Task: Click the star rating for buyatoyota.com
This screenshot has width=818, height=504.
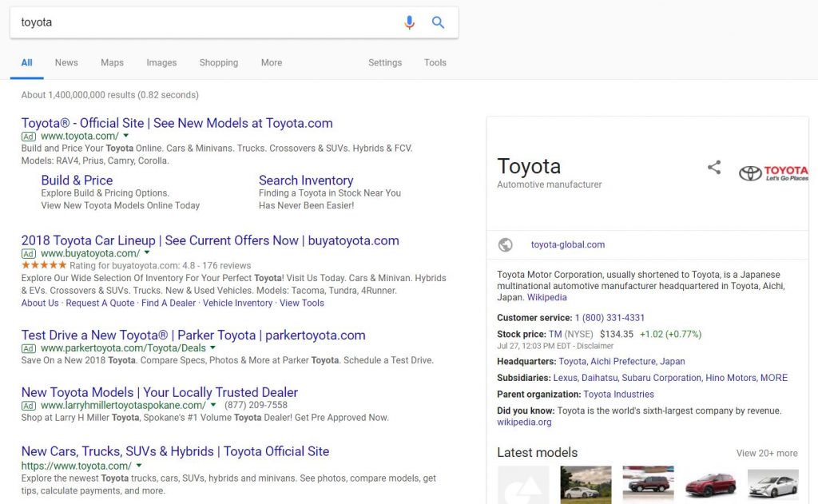Action: coord(44,265)
